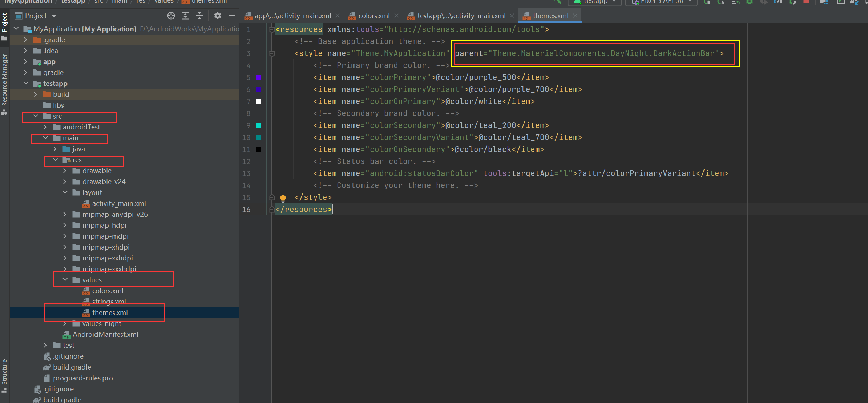Open AndroidManifest.xml from the project tree

point(105,334)
